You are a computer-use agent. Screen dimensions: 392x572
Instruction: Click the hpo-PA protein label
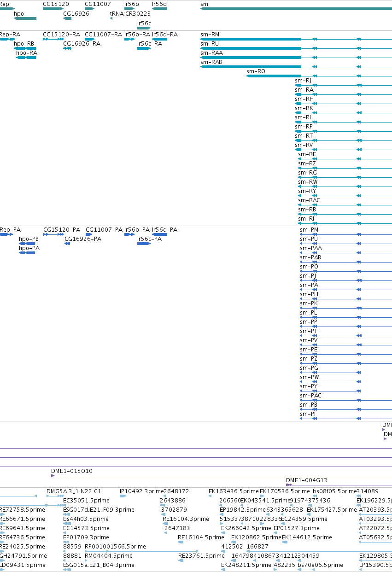click(x=29, y=248)
